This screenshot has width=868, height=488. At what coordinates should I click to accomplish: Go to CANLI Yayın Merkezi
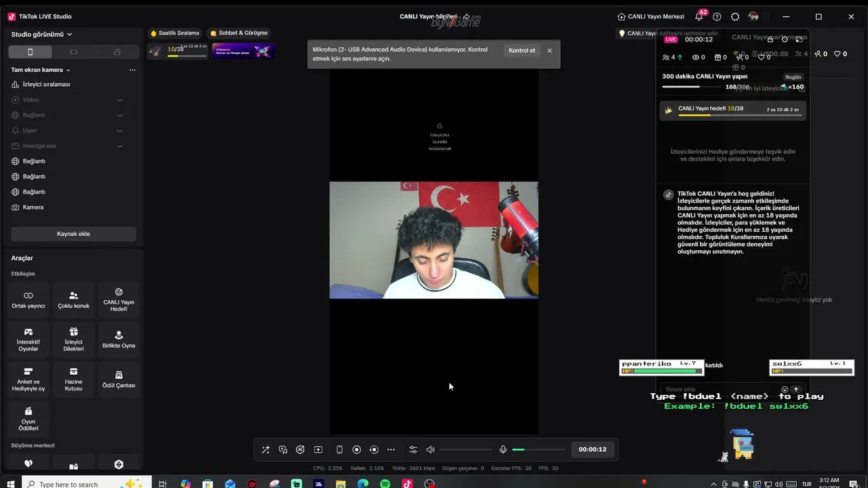pyautogui.click(x=651, y=16)
